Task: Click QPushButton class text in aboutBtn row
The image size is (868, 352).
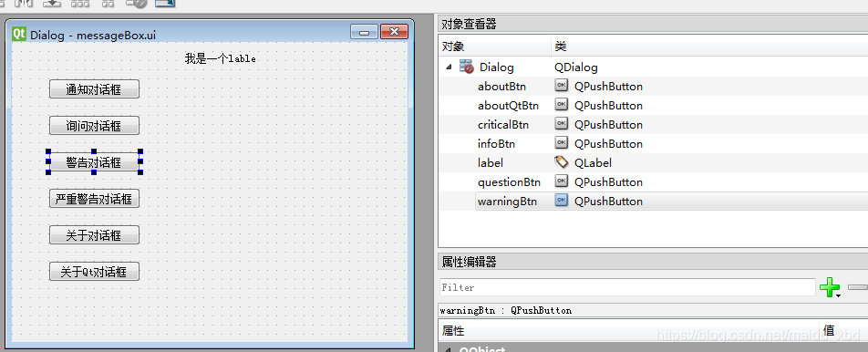Action: (x=608, y=87)
